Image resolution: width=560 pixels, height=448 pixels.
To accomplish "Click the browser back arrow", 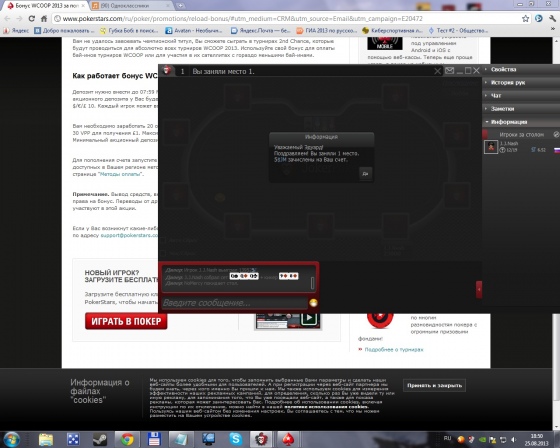I will (8, 19).
